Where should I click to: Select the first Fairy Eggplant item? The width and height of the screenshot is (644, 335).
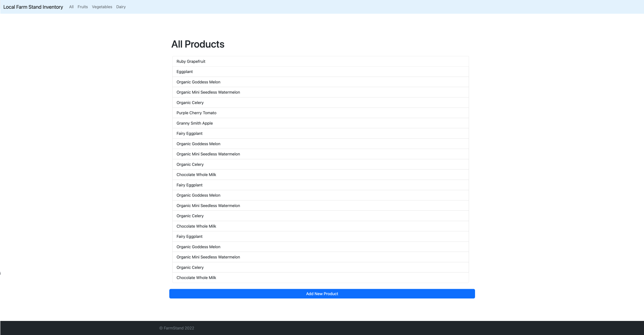click(189, 133)
